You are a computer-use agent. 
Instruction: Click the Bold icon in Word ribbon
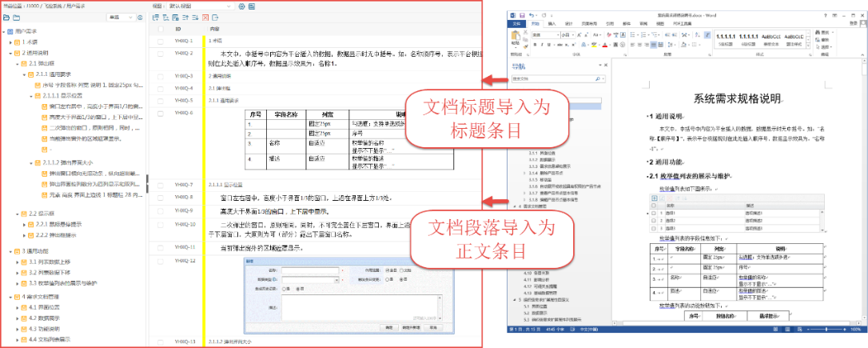click(x=534, y=44)
